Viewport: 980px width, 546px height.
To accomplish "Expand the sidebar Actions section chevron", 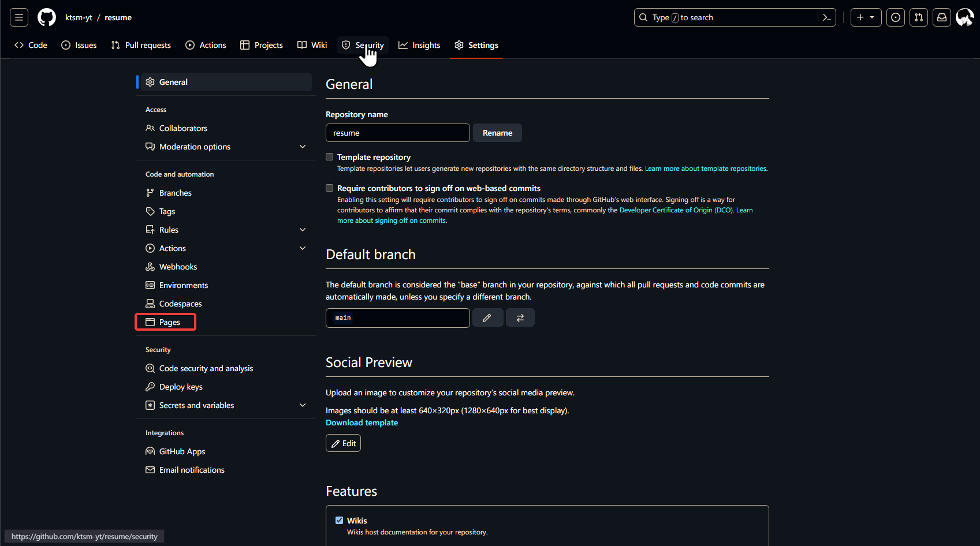I will pos(303,248).
